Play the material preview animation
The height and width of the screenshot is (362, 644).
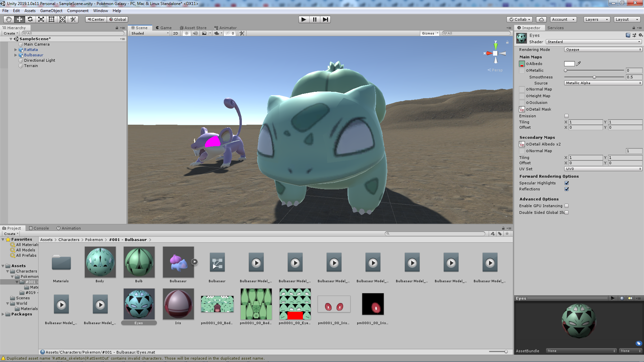613,298
